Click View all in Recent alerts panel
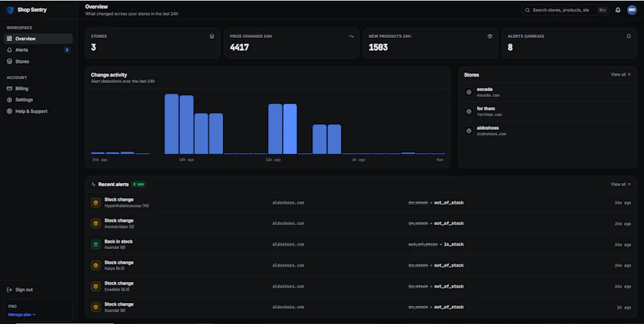The height and width of the screenshot is (324, 644). (620, 185)
